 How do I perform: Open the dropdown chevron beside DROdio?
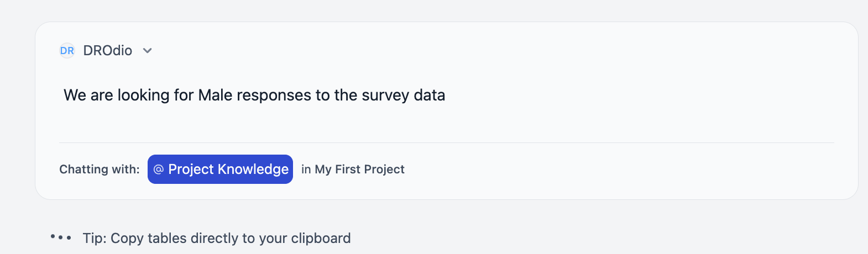(147, 51)
